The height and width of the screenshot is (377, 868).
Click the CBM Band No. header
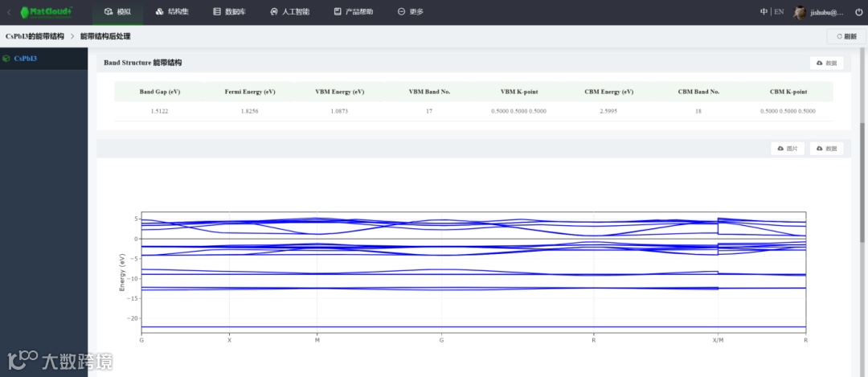click(x=698, y=92)
